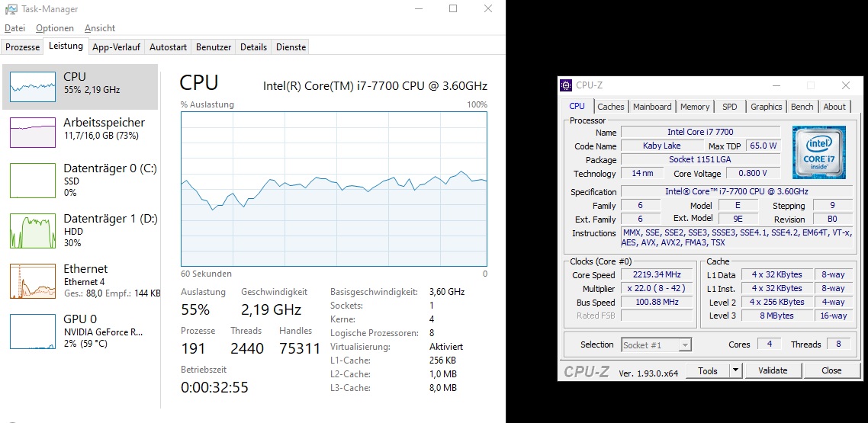Screen dimensions: 868x423
Task: Click the Betriebszeit value 0:00:32:55
Action: click(x=214, y=387)
